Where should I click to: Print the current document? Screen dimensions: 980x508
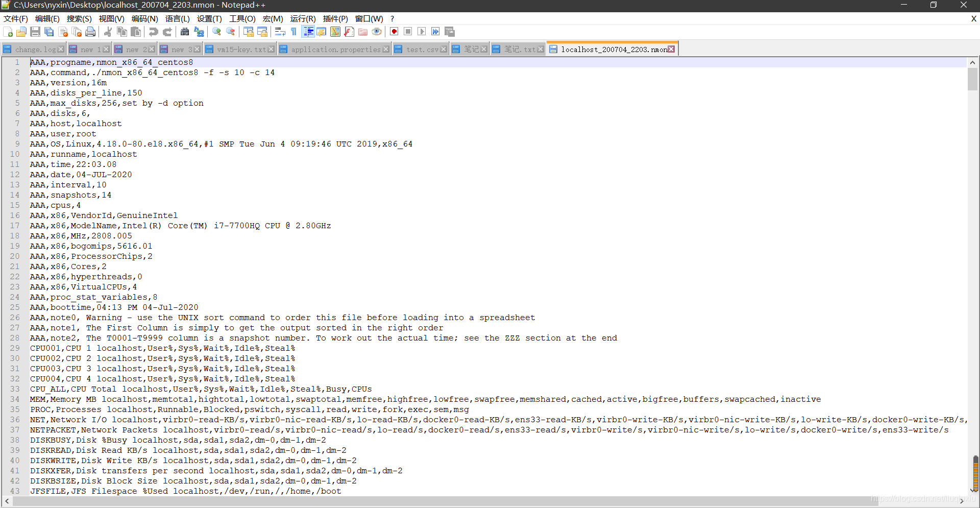[90, 32]
